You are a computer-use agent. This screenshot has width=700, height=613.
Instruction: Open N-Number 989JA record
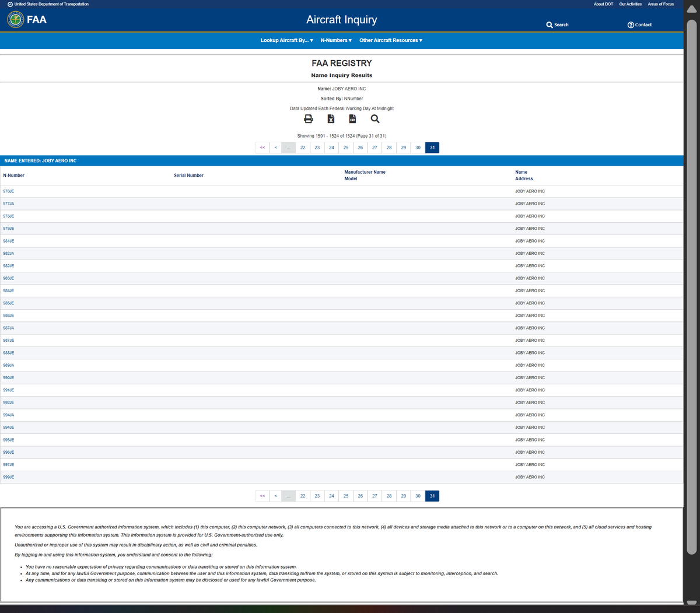tap(8, 365)
